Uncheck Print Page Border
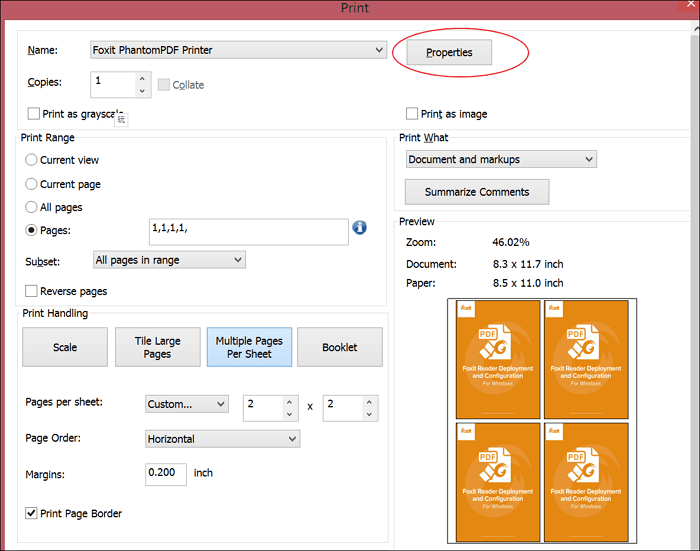 (32, 513)
